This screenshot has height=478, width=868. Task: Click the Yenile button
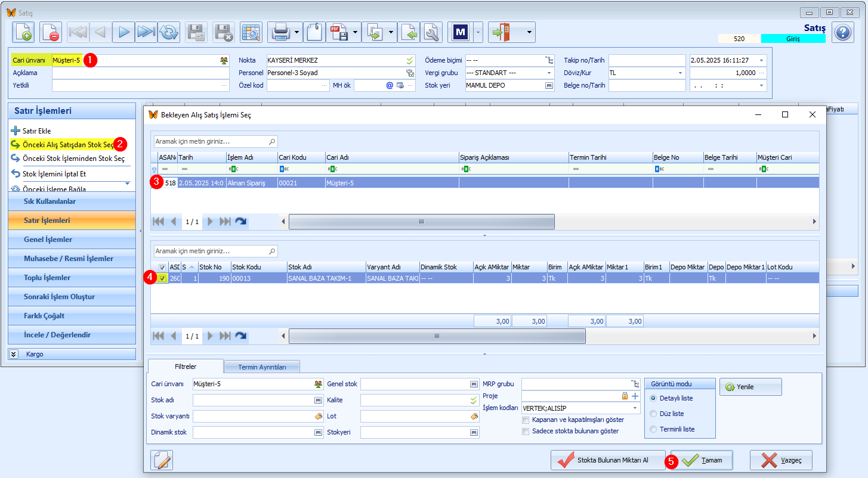tap(750, 387)
